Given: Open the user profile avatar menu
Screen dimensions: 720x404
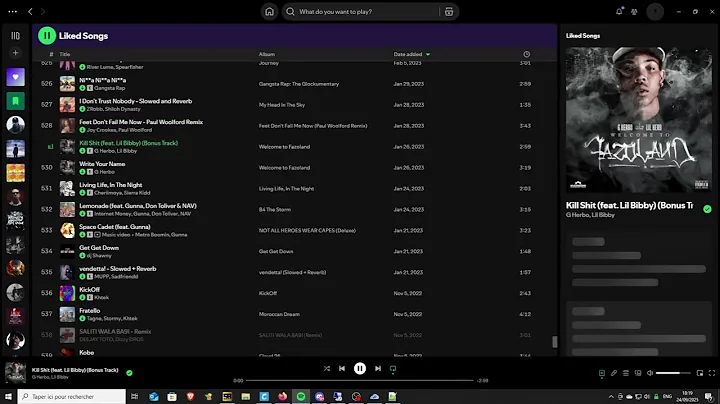Looking at the screenshot, I should pos(655,11).
